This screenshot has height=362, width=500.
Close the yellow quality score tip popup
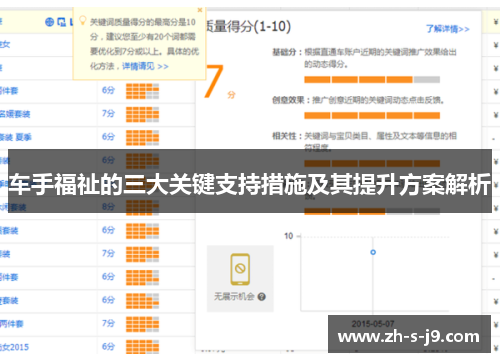click(x=200, y=10)
